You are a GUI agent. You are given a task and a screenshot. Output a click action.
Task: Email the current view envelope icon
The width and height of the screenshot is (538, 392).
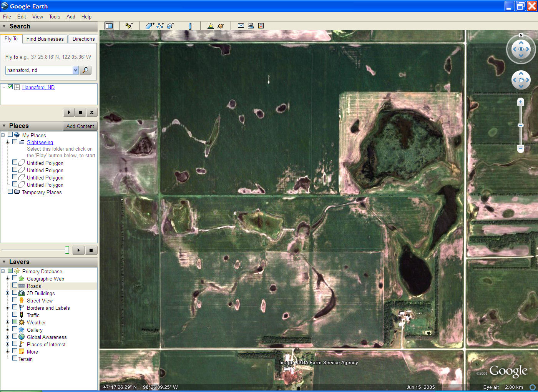coord(241,26)
